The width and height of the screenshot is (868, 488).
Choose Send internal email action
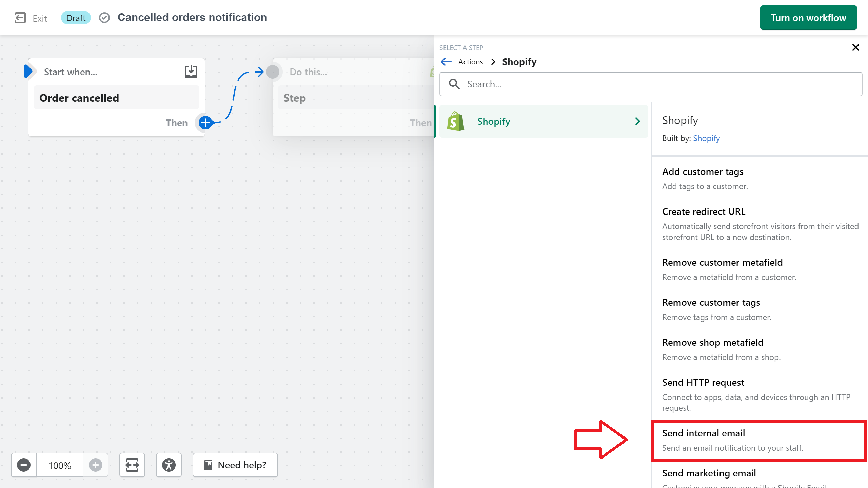[759, 440]
